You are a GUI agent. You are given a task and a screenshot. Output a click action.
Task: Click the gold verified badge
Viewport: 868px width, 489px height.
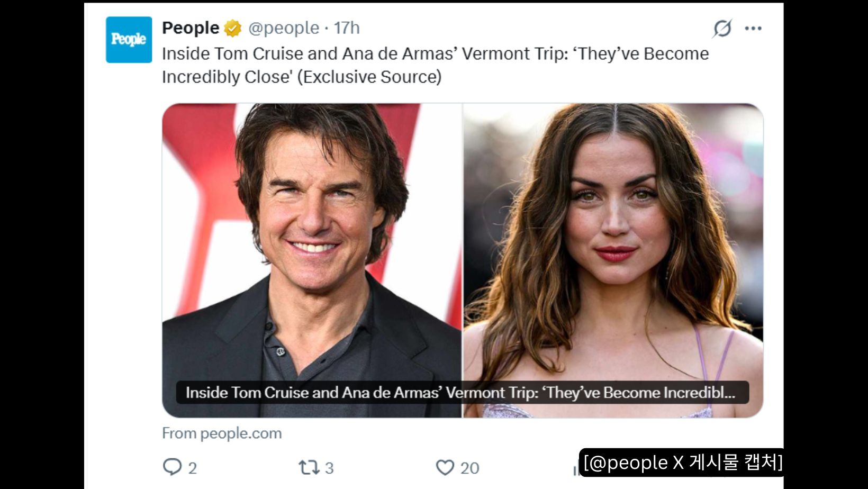[233, 28]
